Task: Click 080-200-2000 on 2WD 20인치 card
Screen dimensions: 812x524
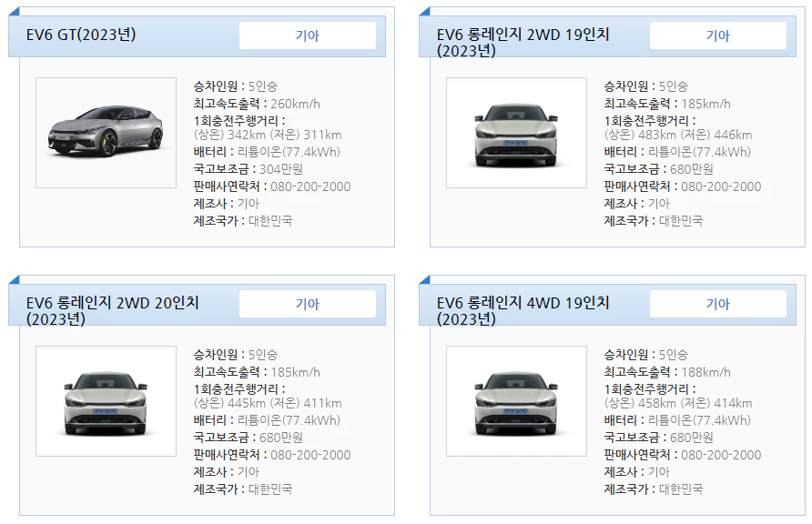Action: point(310,455)
